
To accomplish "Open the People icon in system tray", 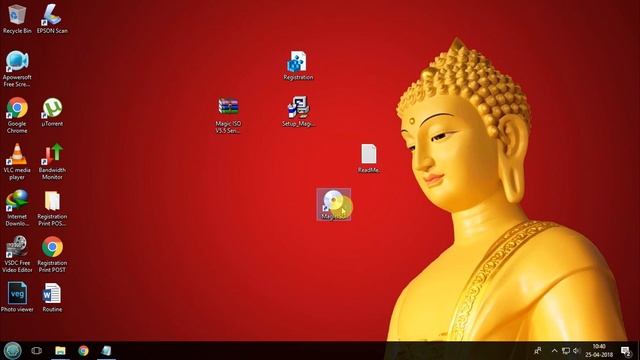I will pos(538,351).
